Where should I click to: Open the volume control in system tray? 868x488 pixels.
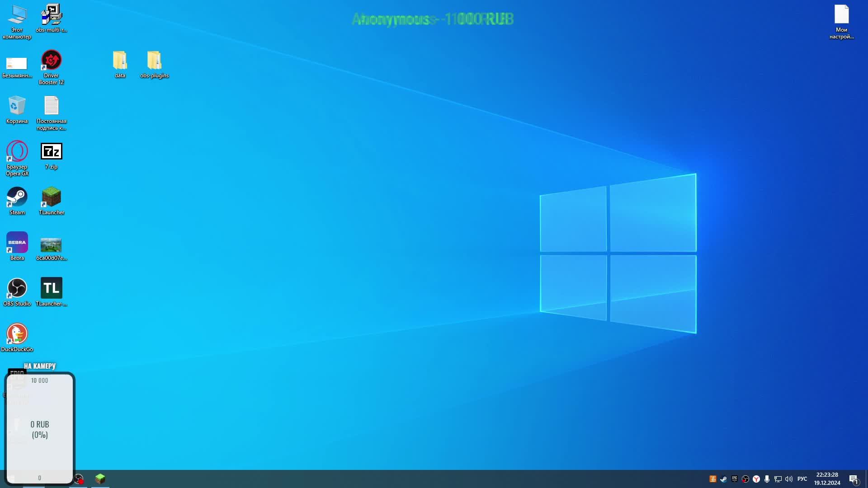789,479
